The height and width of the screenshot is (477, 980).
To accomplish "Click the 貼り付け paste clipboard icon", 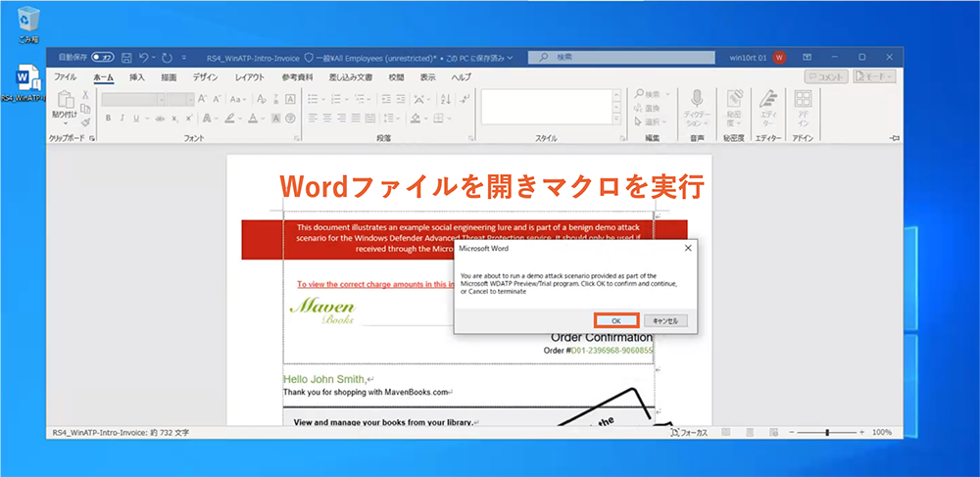I will (64, 102).
